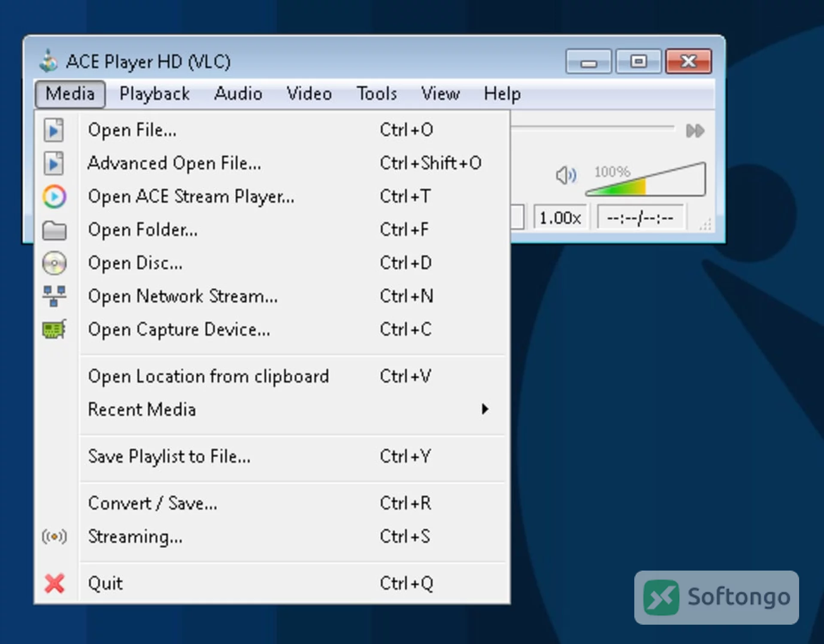Open the View menu
Viewport: 824px width, 644px height.
pyautogui.click(x=440, y=94)
